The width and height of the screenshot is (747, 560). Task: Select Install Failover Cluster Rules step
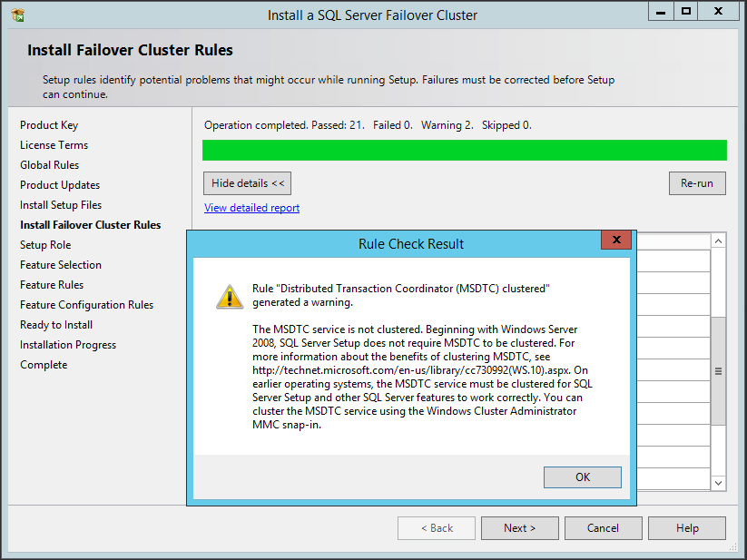(x=91, y=225)
